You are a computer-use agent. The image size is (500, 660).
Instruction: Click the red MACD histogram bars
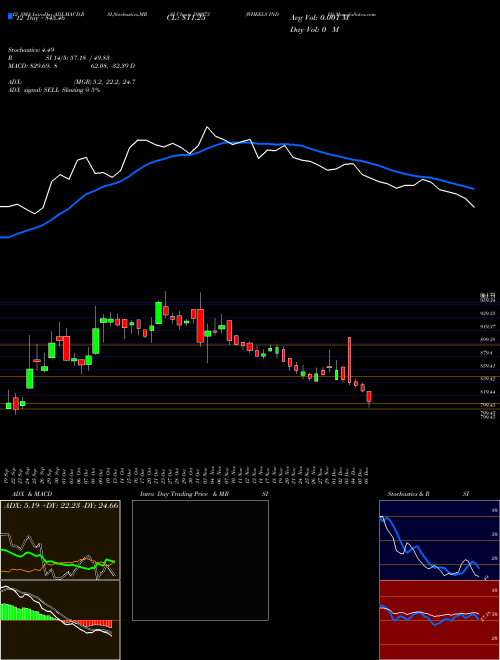click(88, 623)
